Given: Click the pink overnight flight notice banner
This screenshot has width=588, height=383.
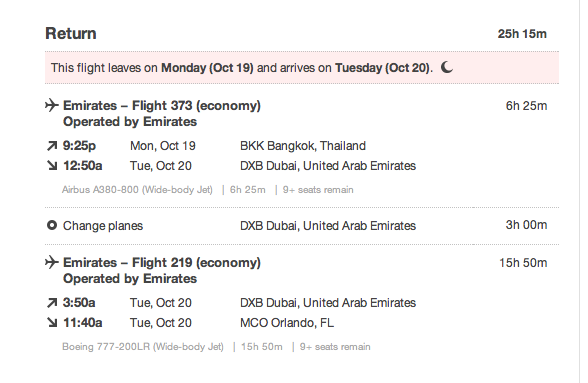Looking at the screenshot, I should [x=302, y=68].
